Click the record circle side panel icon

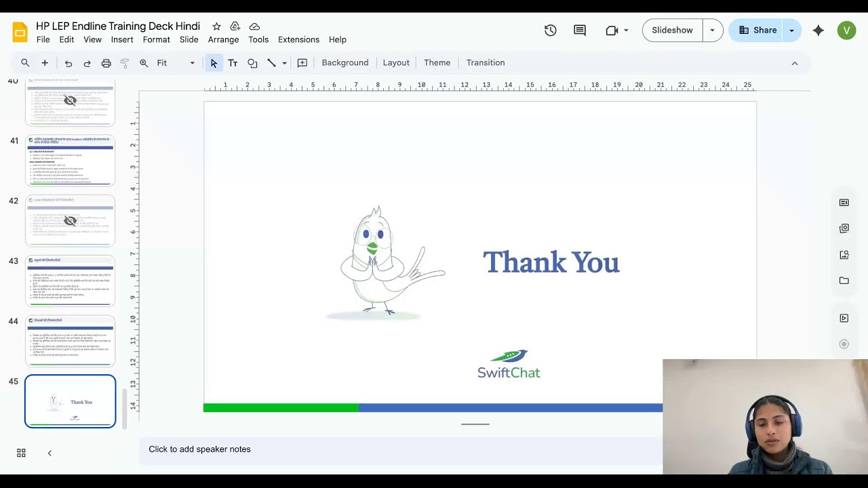pyautogui.click(x=844, y=344)
